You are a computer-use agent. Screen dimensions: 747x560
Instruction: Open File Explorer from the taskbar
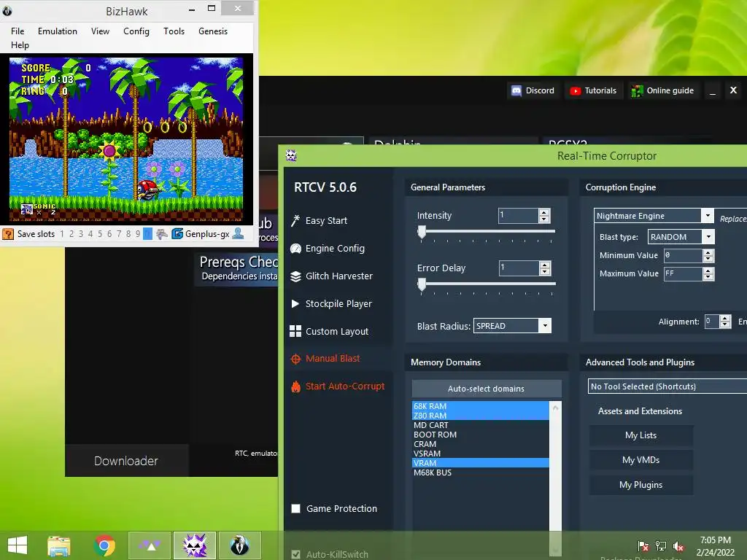(x=59, y=545)
